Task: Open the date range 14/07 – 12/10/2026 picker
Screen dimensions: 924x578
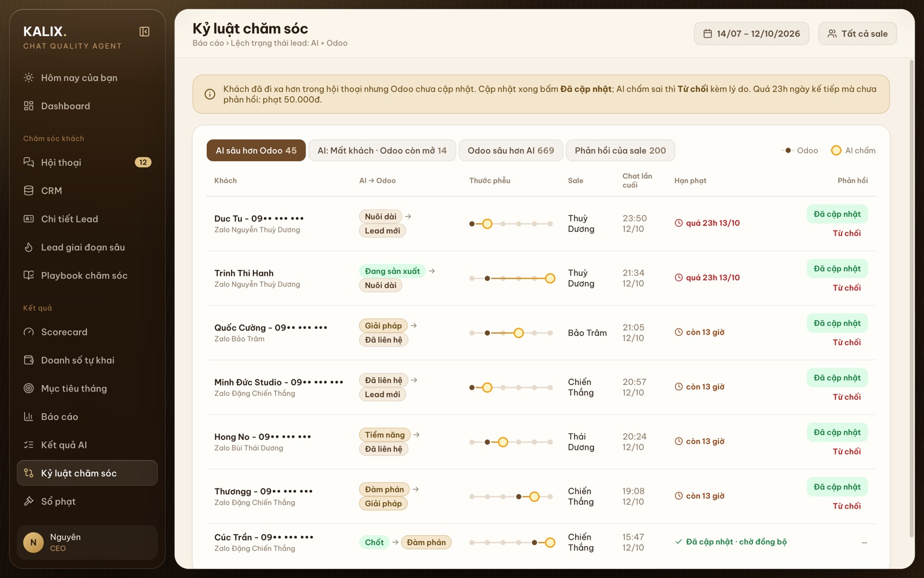Action: pos(751,34)
